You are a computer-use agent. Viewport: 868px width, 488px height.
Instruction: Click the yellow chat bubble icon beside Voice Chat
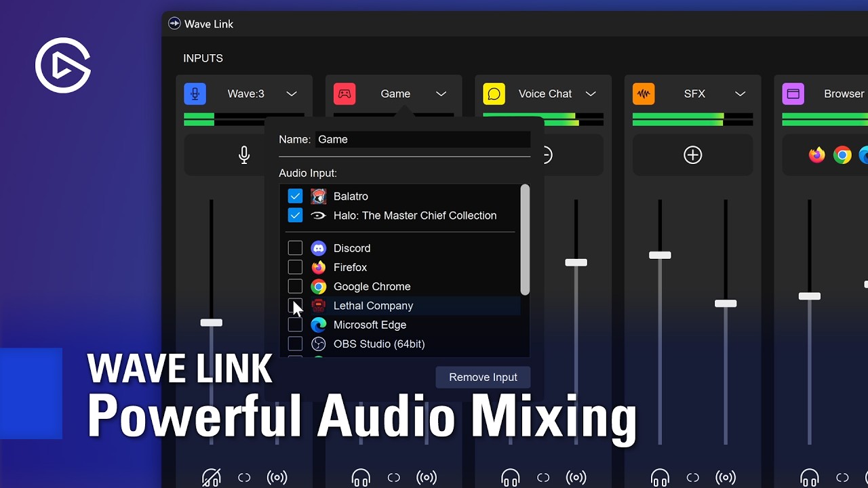click(494, 94)
